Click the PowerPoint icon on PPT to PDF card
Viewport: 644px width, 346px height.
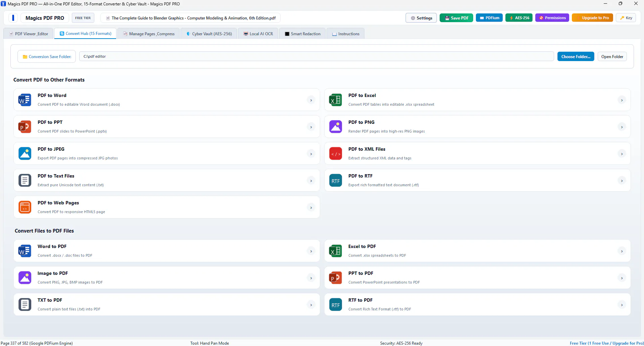(x=336, y=278)
